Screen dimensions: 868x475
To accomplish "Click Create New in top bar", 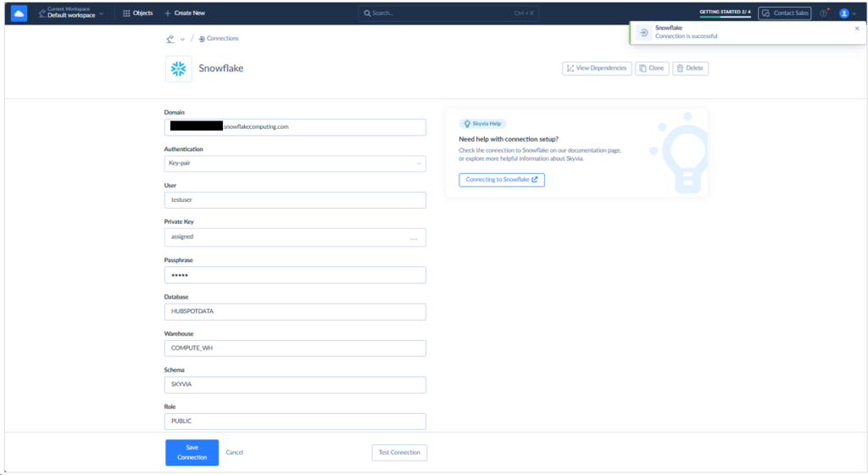I will pos(185,13).
